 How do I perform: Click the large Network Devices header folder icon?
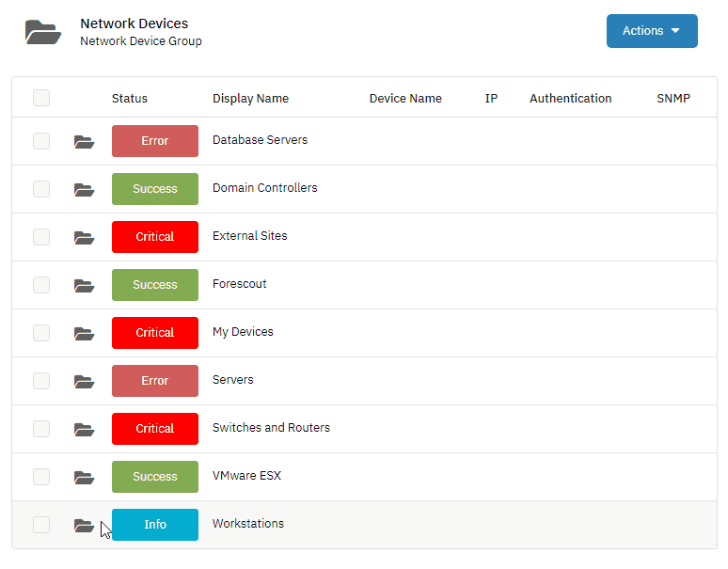click(43, 32)
